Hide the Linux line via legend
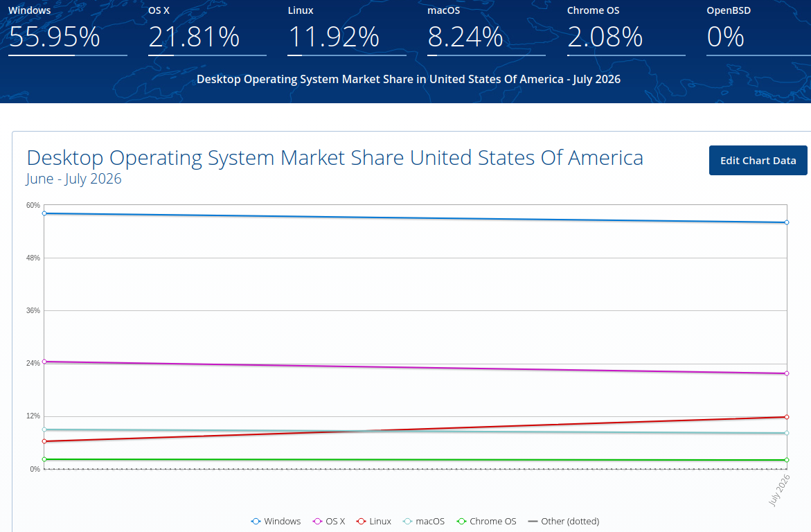 (x=373, y=521)
